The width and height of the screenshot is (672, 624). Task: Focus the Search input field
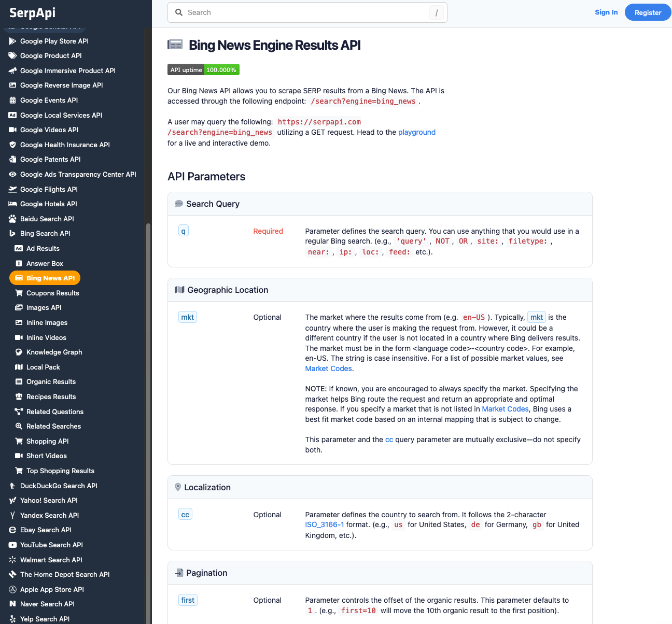click(307, 12)
